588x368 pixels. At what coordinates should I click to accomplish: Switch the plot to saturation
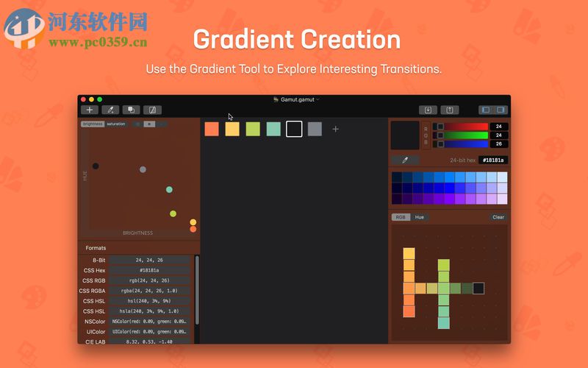(116, 124)
